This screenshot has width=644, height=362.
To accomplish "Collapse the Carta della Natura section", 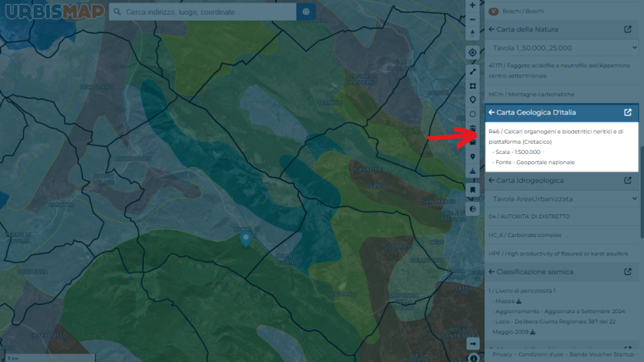I will pos(491,29).
